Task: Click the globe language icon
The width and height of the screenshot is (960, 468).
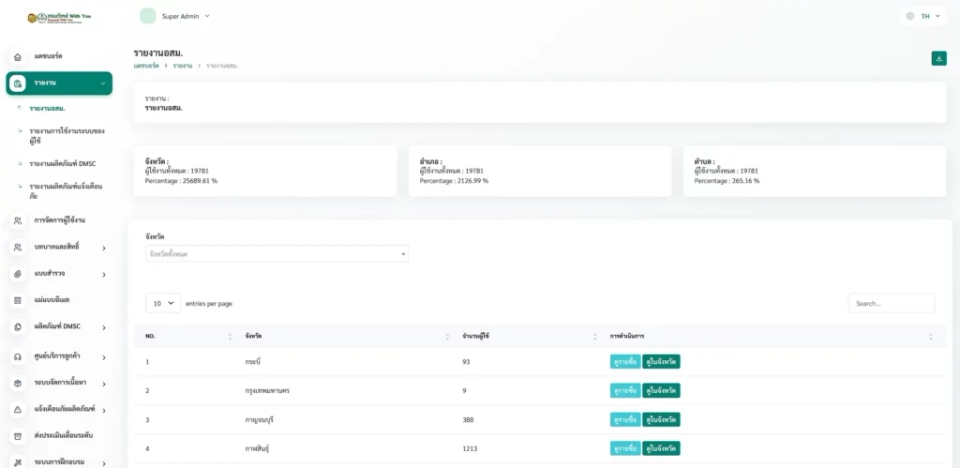Action: point(910,16)
